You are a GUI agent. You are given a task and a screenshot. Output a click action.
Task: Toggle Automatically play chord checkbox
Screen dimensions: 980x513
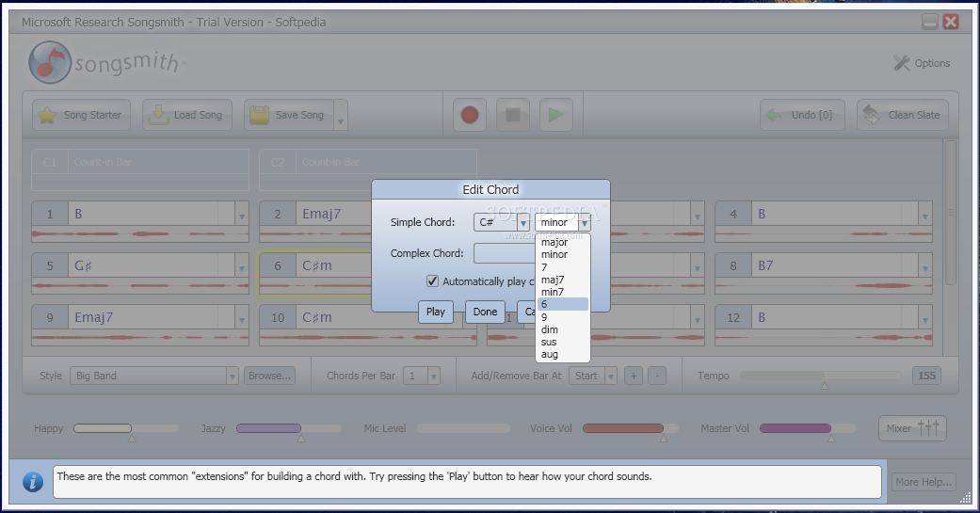(x=432, y=281)
